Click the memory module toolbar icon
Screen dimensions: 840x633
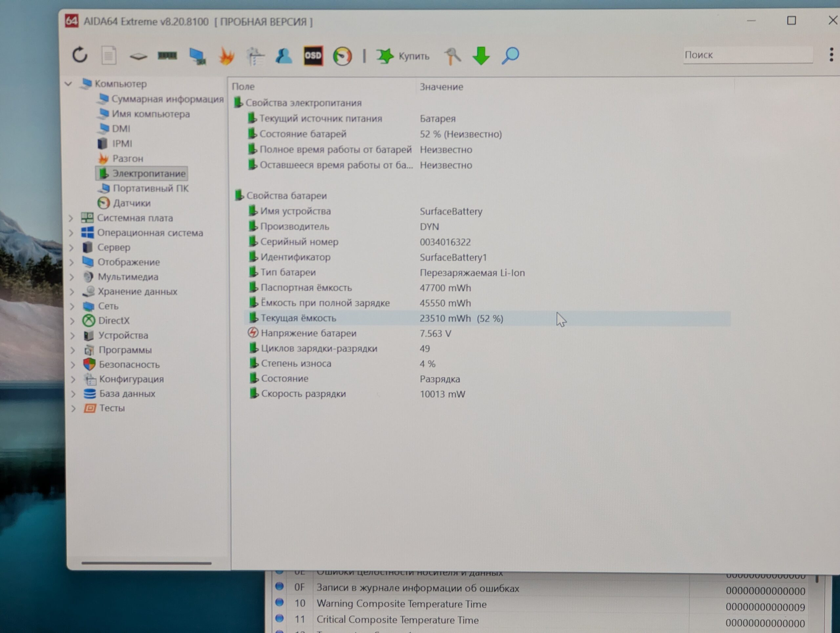167,56
